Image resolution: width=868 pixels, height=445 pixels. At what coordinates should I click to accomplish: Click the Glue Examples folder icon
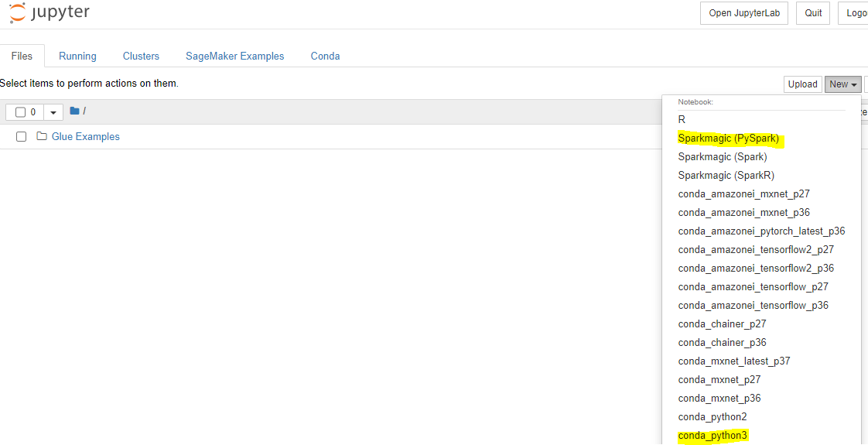[42, 136]
